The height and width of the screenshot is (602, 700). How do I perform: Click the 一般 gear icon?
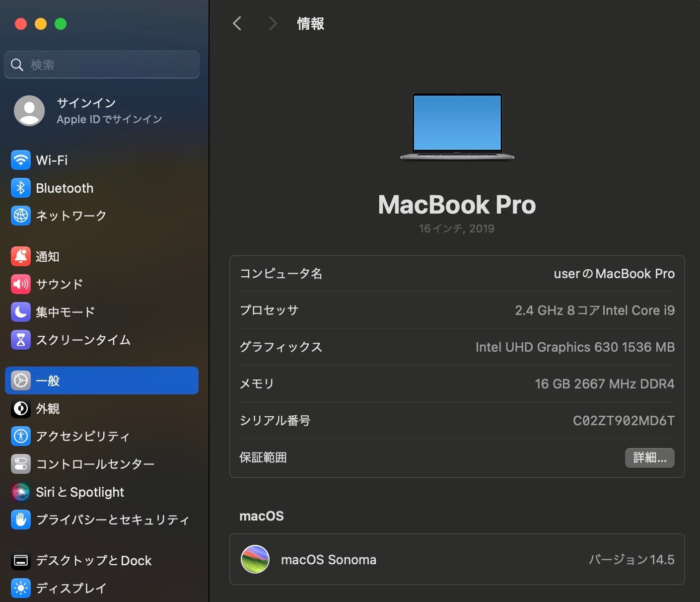[21, 380]
